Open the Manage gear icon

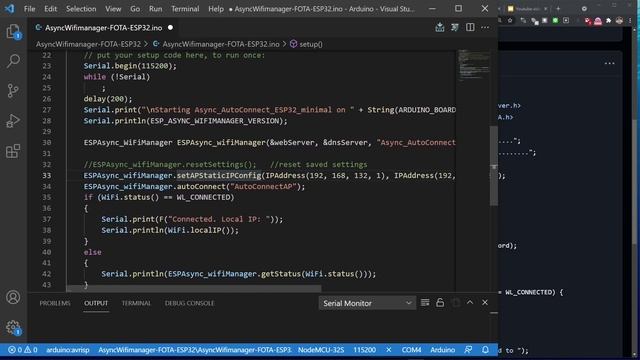click(x=13, y=327)
